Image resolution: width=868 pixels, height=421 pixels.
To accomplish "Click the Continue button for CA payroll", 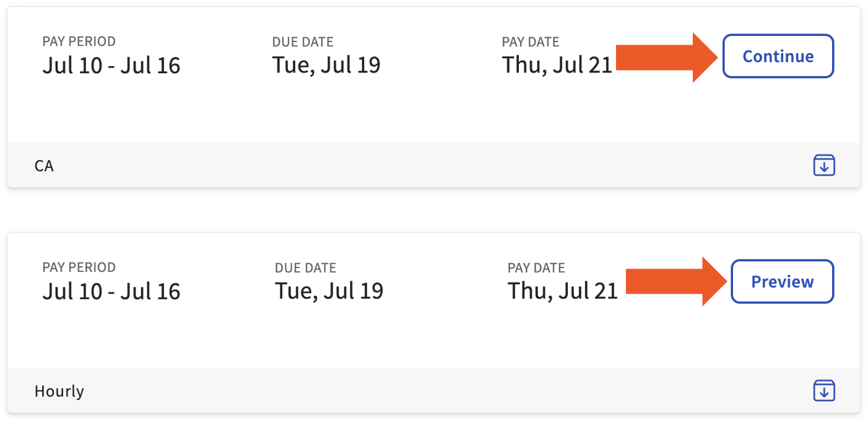I will 778,56.
